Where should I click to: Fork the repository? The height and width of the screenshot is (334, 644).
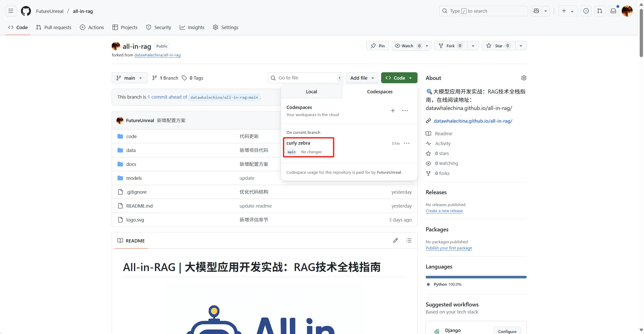(x=451, y=46)
